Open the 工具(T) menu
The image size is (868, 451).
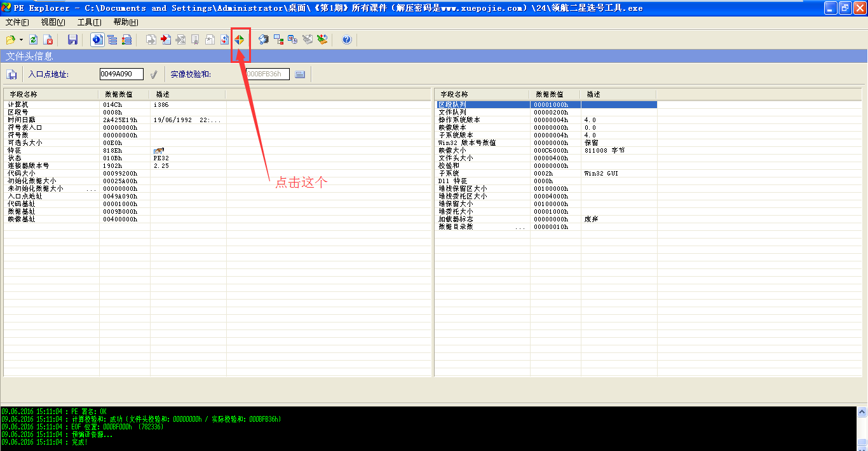pos(90,21)
